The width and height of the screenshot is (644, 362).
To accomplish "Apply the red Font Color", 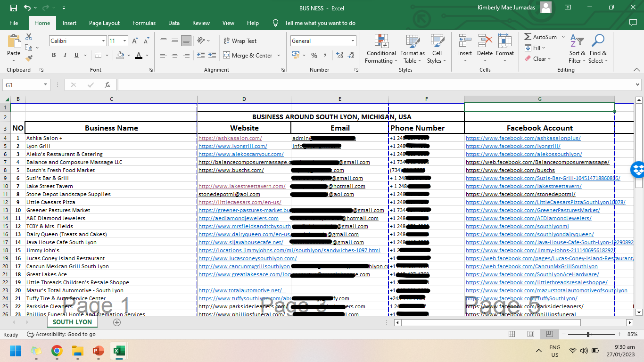I will coord(139,55).
